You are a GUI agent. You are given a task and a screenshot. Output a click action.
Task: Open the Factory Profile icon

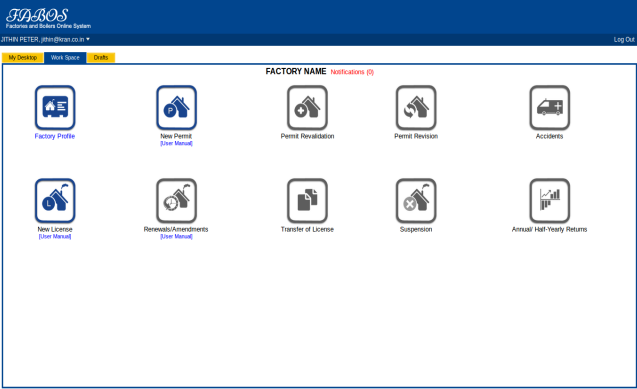(55, 108)
